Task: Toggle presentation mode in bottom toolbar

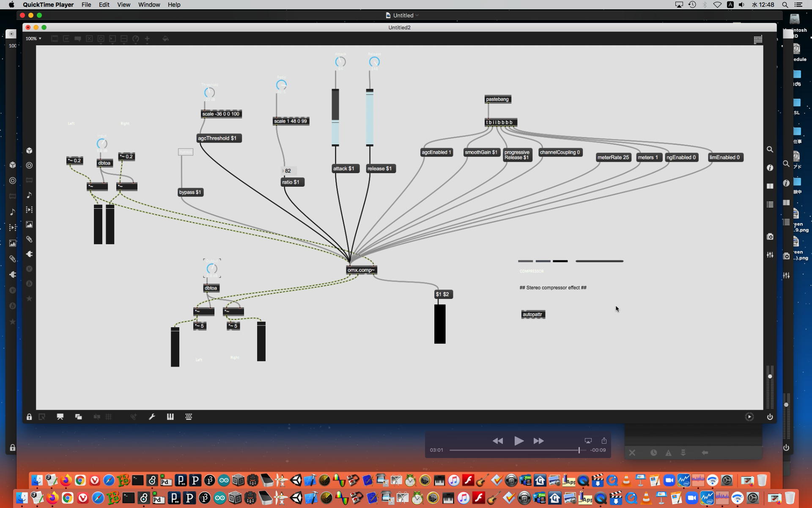Action: pos(60,417)
